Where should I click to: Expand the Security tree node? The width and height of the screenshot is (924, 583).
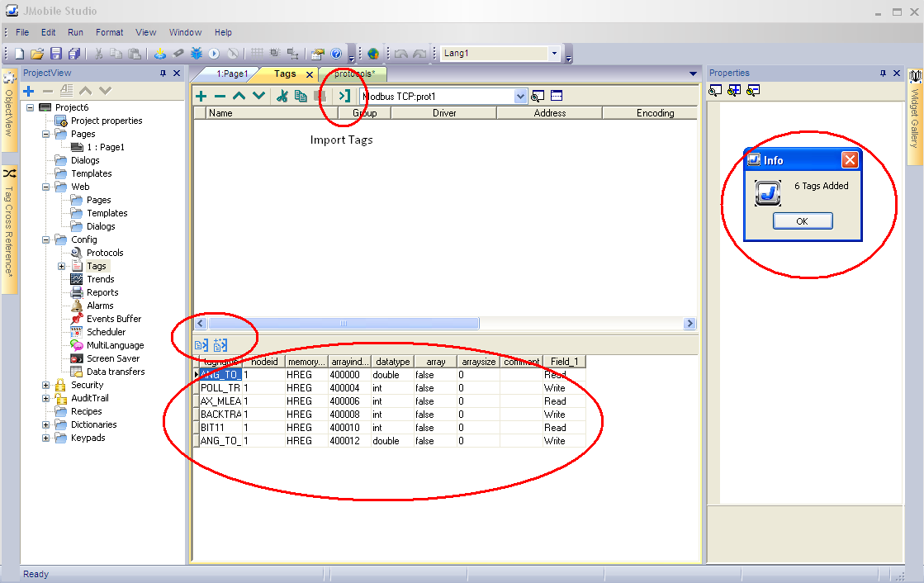tap(46, 385)
